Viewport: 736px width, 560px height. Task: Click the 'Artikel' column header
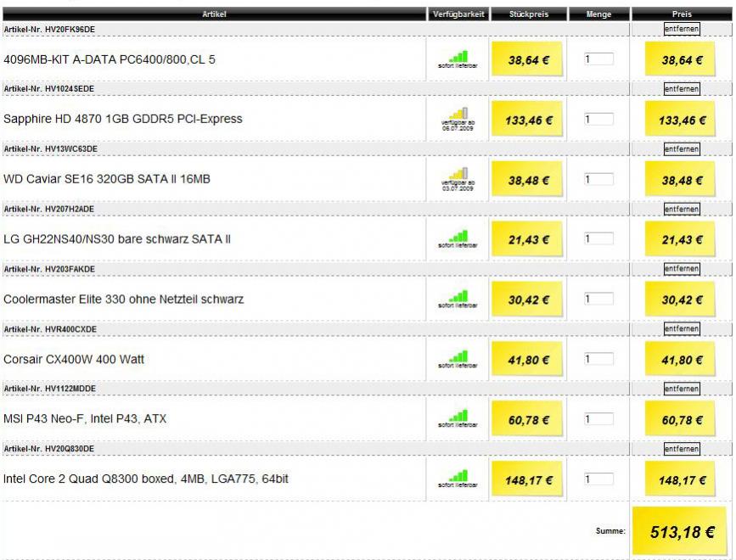(x=214, y=14)
